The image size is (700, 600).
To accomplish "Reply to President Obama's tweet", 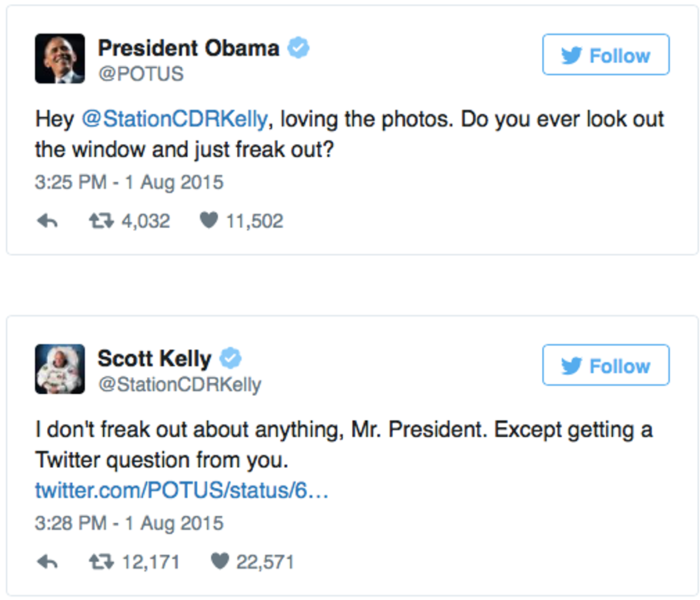I will (47, 221).
